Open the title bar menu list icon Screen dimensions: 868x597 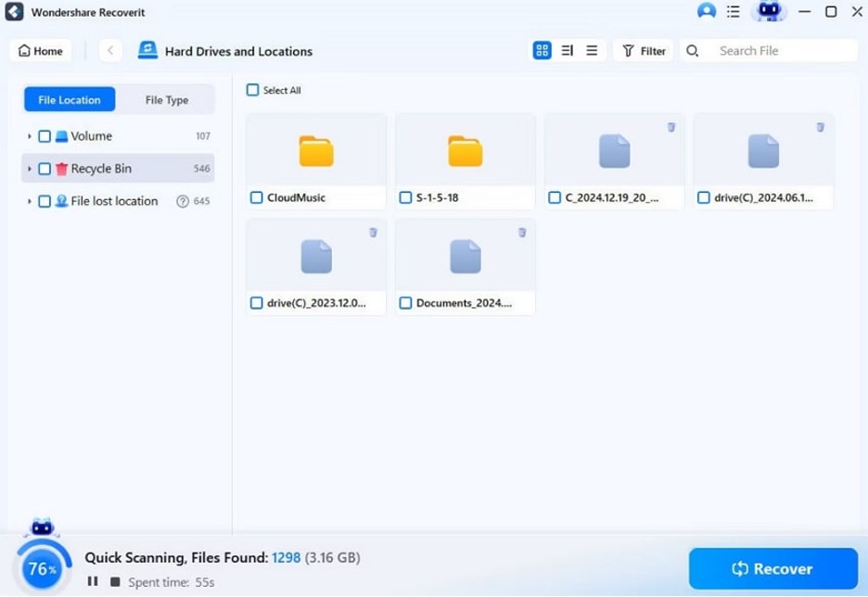click(x=734, y=11)
